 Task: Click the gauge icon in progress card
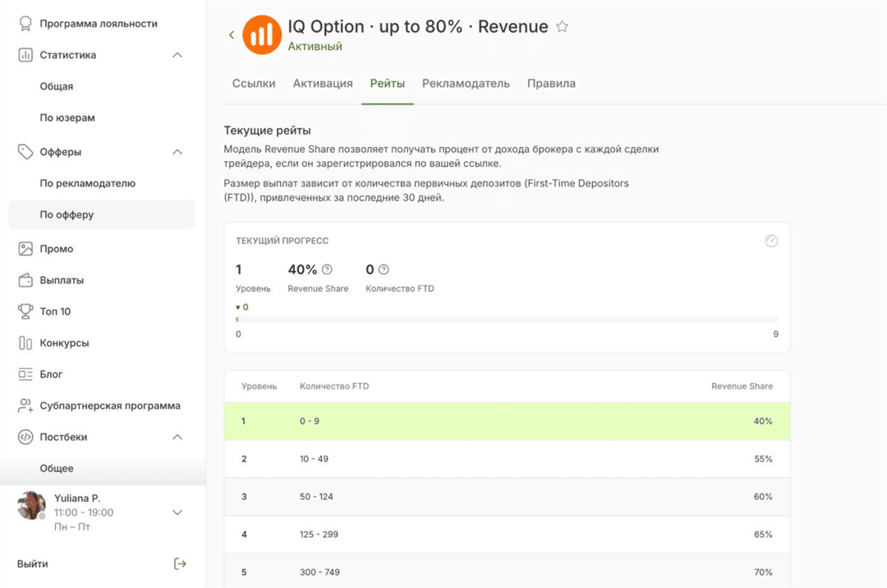pyautogui.click(x=771, y=241)
